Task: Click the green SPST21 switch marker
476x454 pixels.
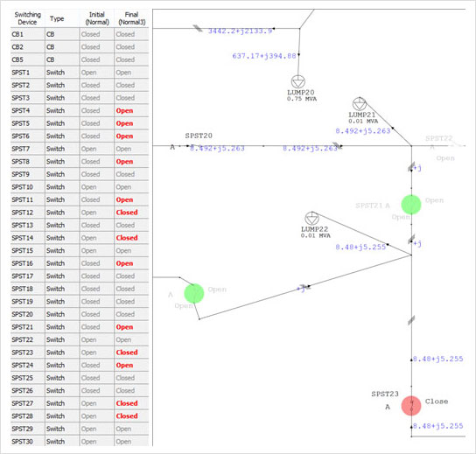Action: [411, 205]
